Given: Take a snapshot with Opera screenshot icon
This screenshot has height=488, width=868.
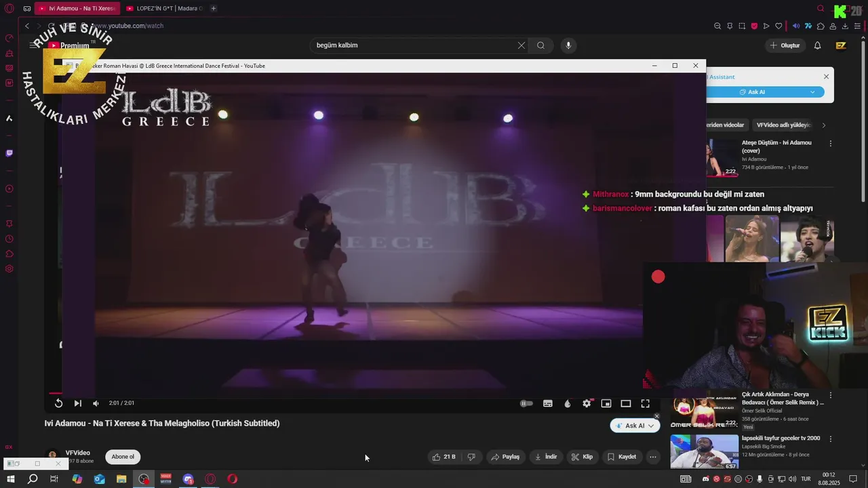Looking at the screenshot, I should (742, 26).
